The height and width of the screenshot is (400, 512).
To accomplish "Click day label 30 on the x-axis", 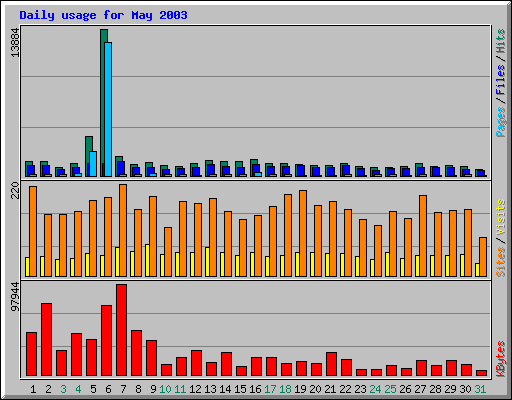I will coord(465,389).
